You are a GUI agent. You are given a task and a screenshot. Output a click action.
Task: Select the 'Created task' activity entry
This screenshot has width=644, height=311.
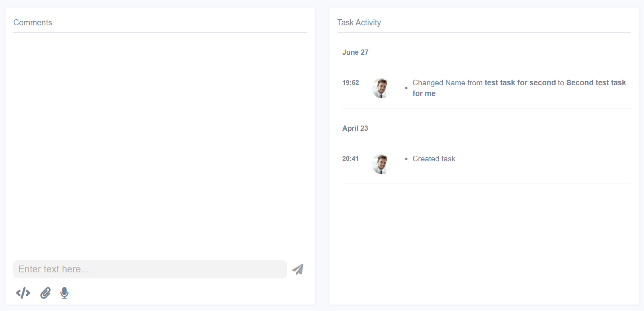(434, 159)
